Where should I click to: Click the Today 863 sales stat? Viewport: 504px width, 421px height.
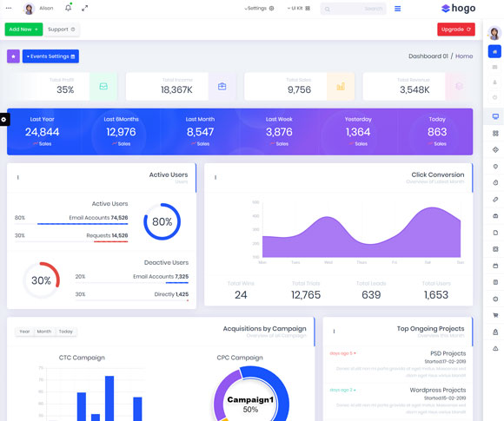pyautogui.click(x=437, y=132)
